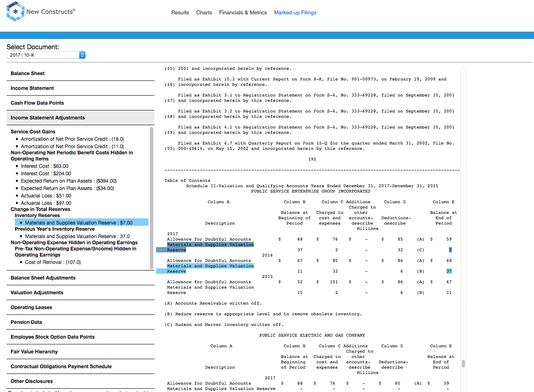Screen dimensions: 534x392
Task: Open Marked-up Filings menu item
Action: pyautogui.click(x=295, y=13)
